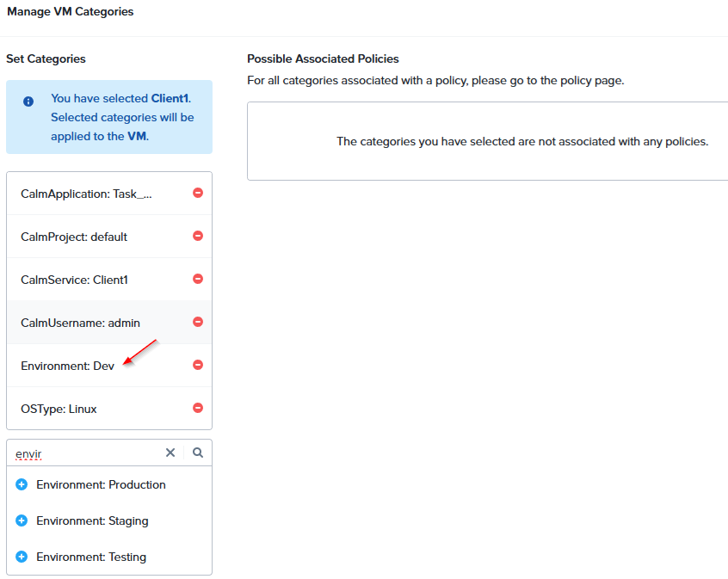
Task: Click the OSType: Linux entry
Action: click(x=59, y=409)
